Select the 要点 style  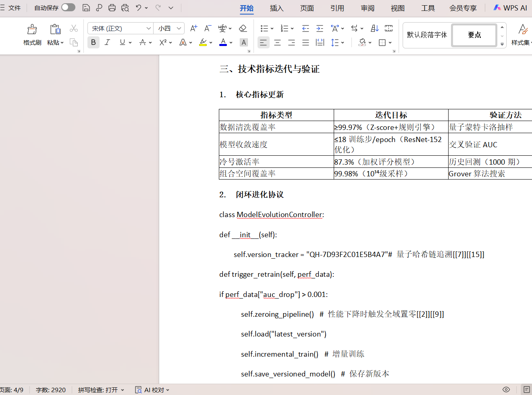pos(474,35)
